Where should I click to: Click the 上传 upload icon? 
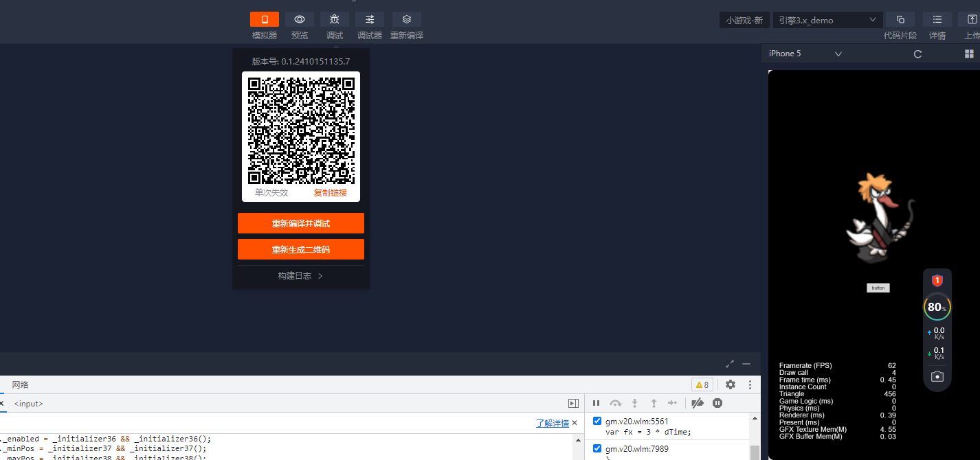coord(971,19)
